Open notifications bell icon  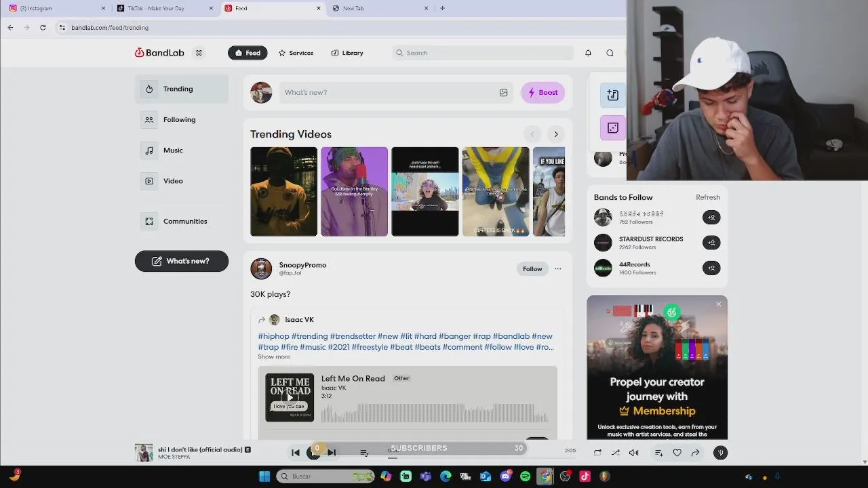point(588,53)
